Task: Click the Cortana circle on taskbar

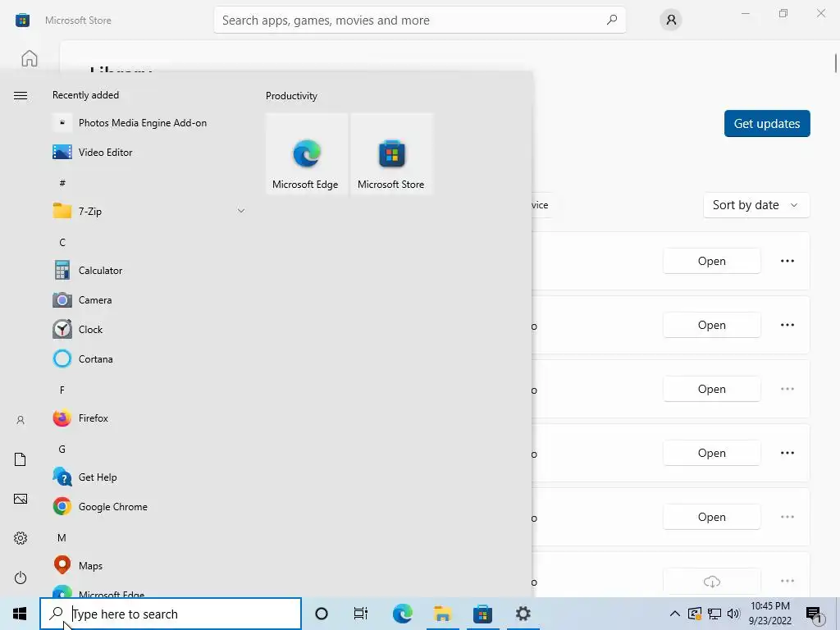Action: [x=322, y=614]
